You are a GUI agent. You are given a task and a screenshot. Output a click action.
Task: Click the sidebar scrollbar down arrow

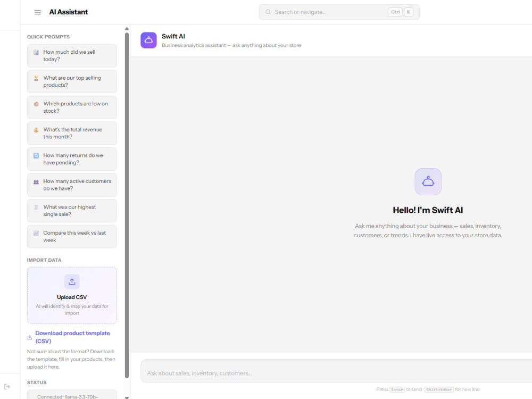point(127,397)
